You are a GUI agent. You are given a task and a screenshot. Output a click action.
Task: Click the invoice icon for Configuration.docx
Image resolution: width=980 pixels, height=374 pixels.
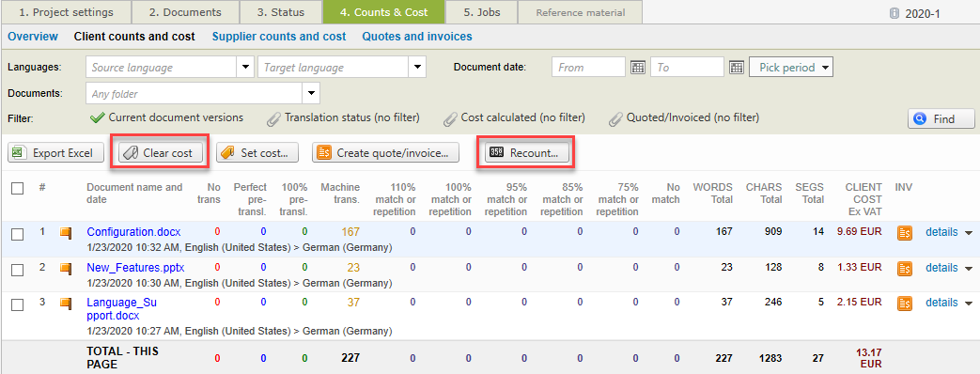tap(905, 233)
